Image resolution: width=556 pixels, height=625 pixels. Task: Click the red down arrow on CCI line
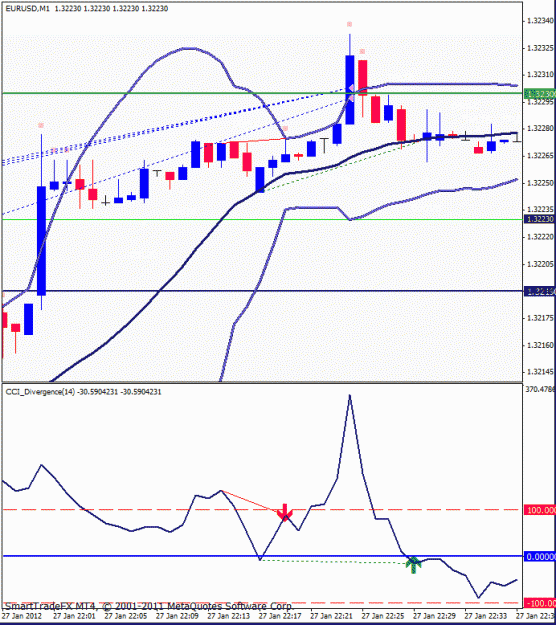285,513
